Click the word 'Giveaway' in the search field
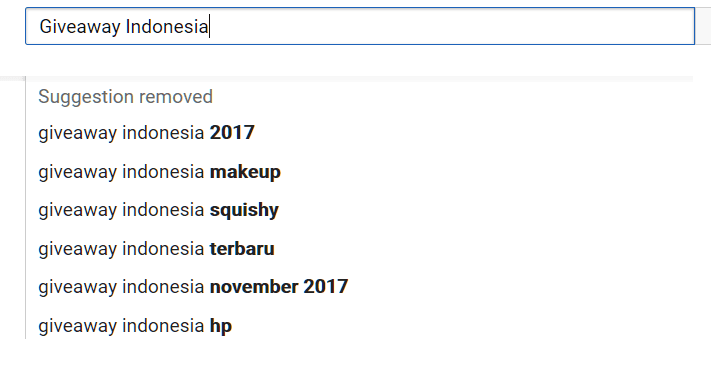This screenshot has width=711, height=384. tap(80, 26)
